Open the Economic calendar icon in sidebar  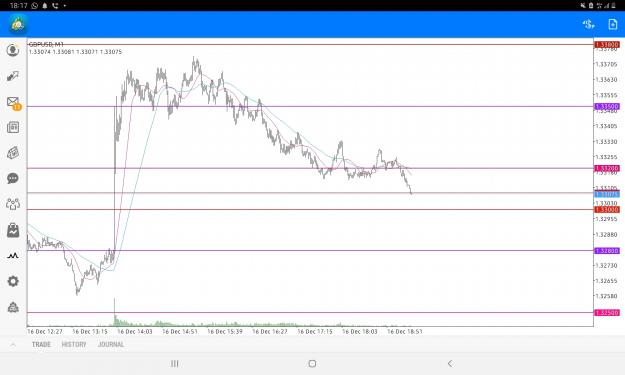tap(13, 153)
